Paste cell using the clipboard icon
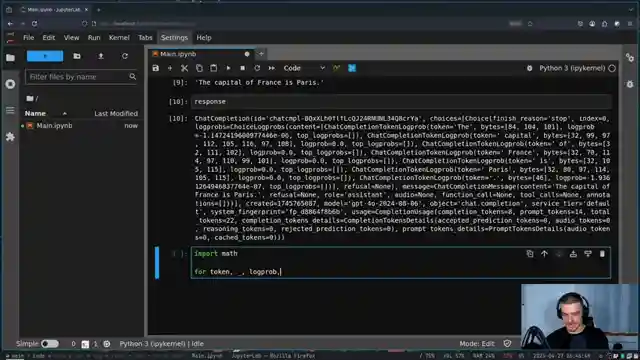Viewport: 640px width, 360px height. point(213,68)
